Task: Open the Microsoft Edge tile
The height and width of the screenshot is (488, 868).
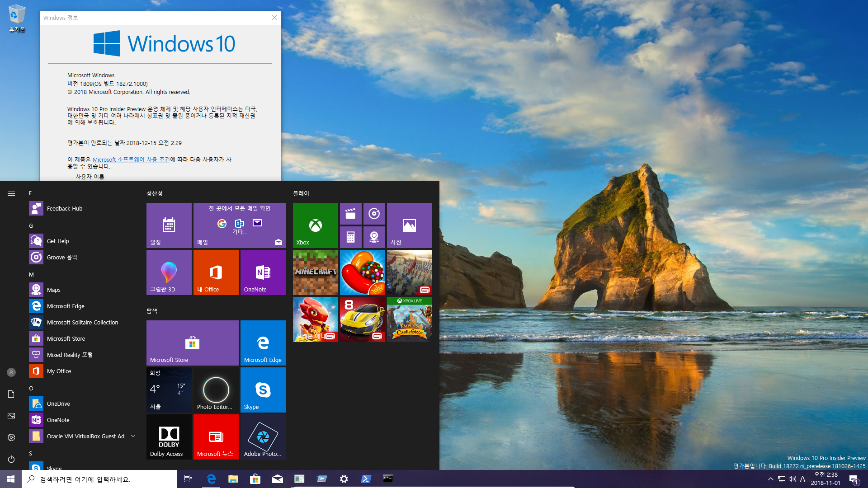Action: click(x=263, y=343)
